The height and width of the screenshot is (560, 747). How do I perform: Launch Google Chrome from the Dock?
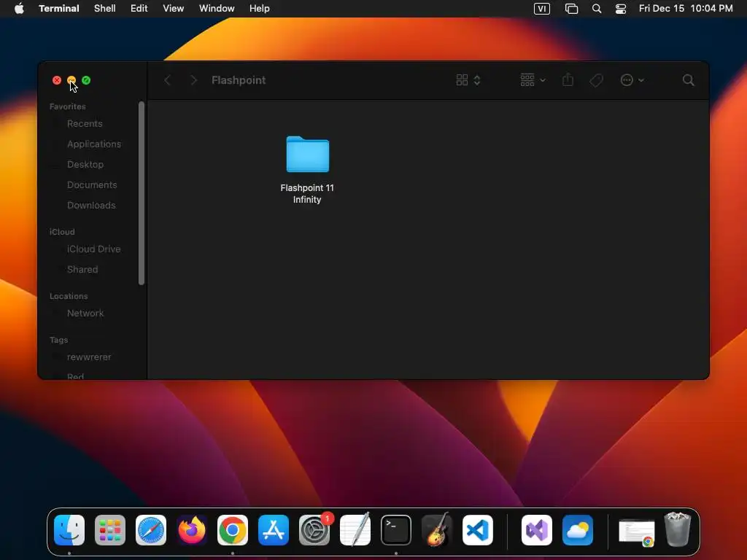pyautogui.click(x=233, y=530)
